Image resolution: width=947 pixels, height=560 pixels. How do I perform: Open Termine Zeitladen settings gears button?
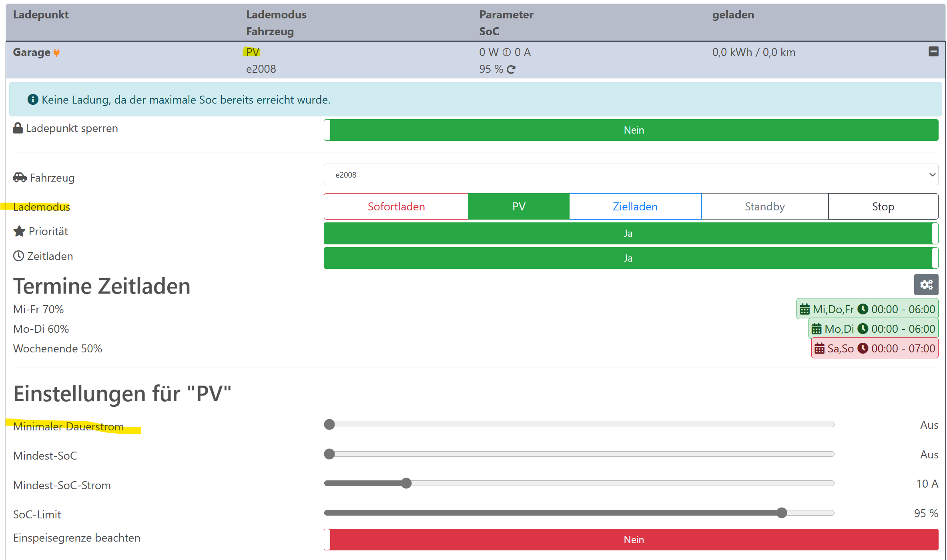[926, 285]
